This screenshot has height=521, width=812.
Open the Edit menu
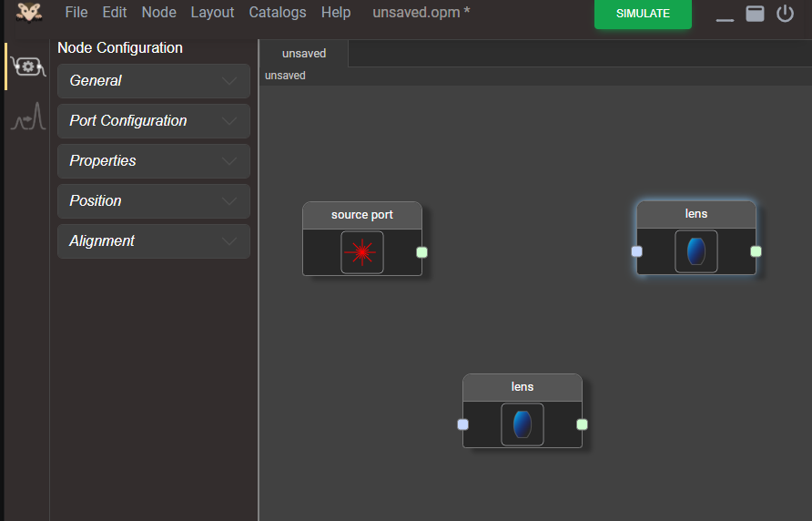(115, 13)
